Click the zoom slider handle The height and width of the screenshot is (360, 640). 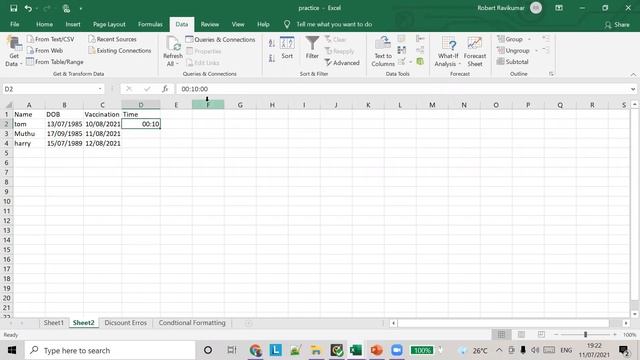coord(585,335)
